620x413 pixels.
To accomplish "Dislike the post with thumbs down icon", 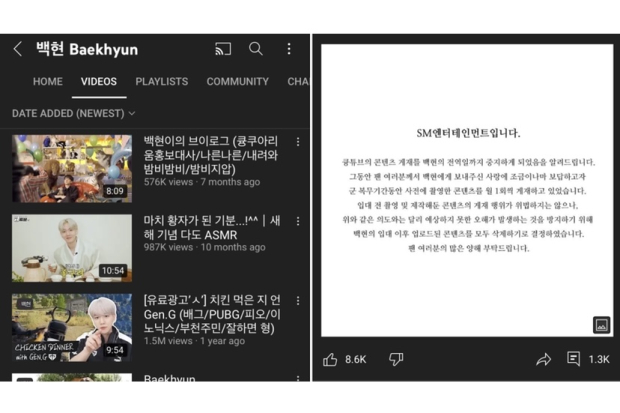I will click(x=396, y=359).
